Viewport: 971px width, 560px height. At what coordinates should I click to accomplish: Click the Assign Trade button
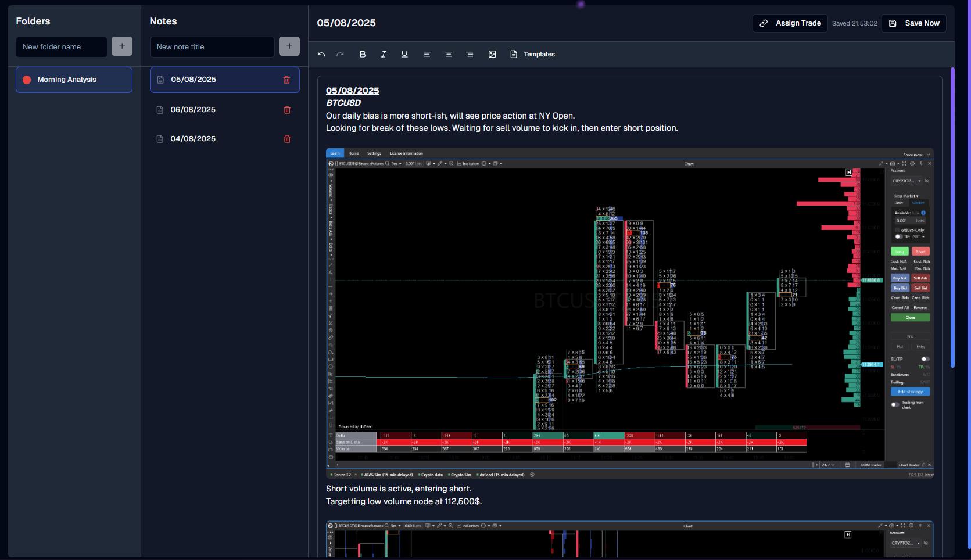[x=790, y=23]
